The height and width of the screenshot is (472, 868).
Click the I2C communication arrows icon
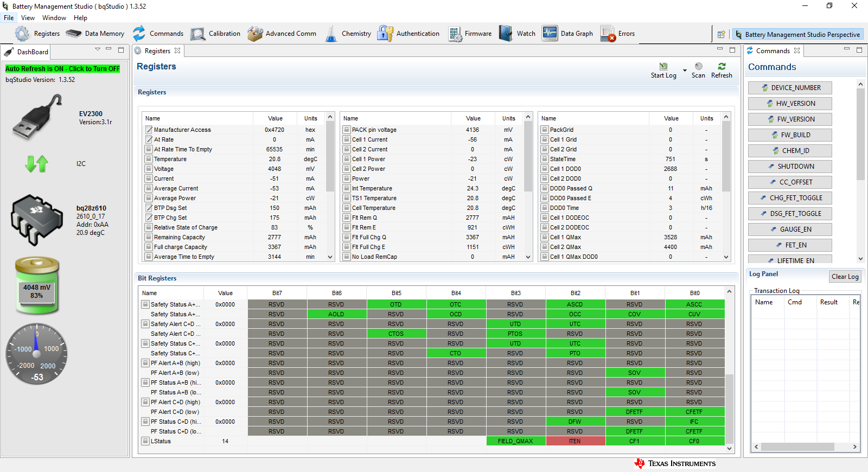click(37, 163)
